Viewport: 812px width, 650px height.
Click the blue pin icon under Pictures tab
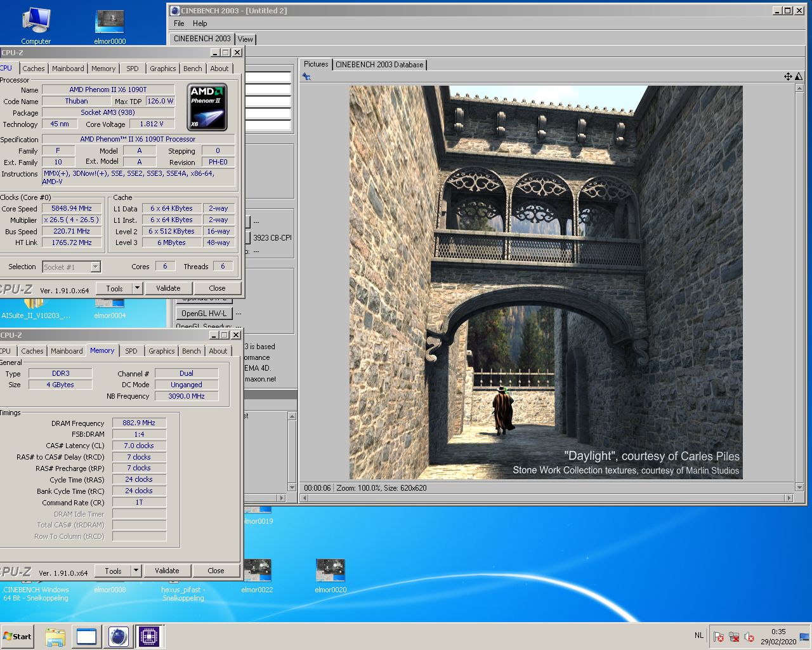(x=306, y=77)
